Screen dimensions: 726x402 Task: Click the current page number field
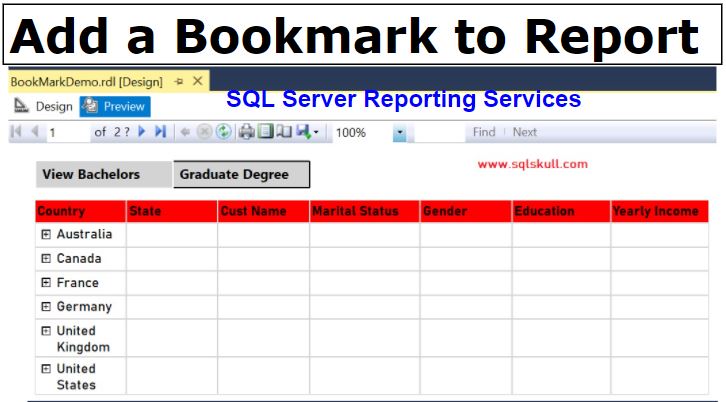tap(68, 132)
